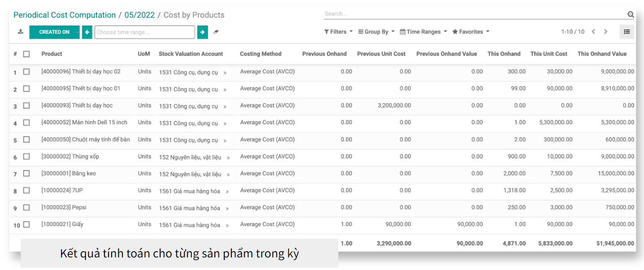Open the Favorites menu
The height and width of the screenshot is (270, 644).
point(470,32)
